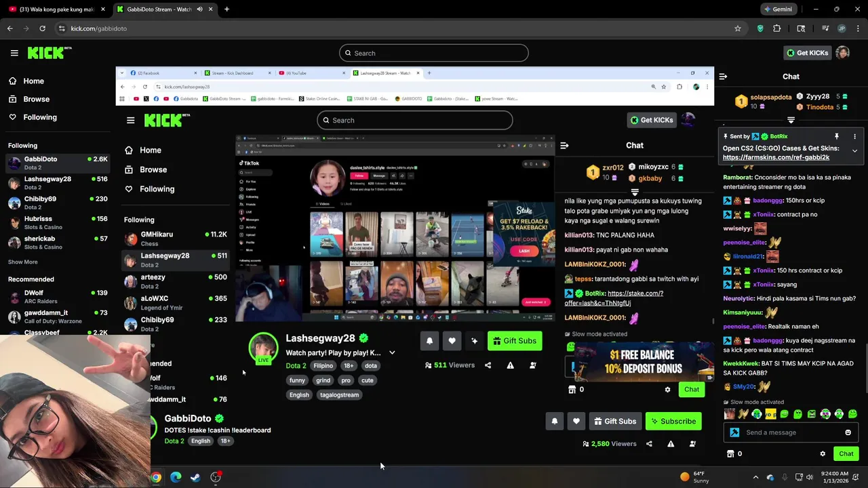Image resolution: width=868 pixels, height=488 pixels.
Task: Click the shop icon below the message box
Action: [x=730, y=454]
